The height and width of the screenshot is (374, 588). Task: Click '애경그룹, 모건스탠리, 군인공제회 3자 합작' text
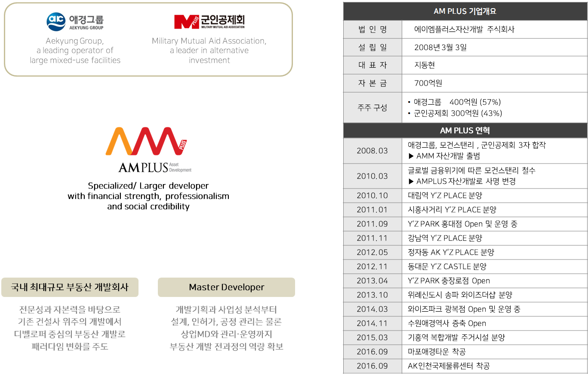coord(477,145)
